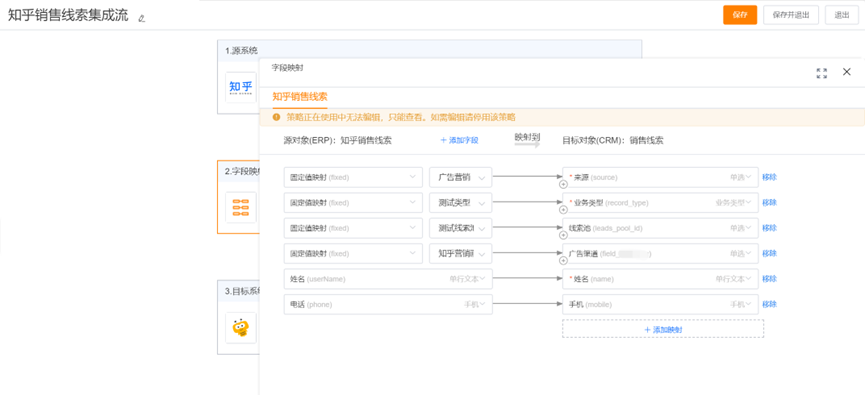Open 电话 (phone) source field dropdown

pyautogui.click(x=388, y=304)
